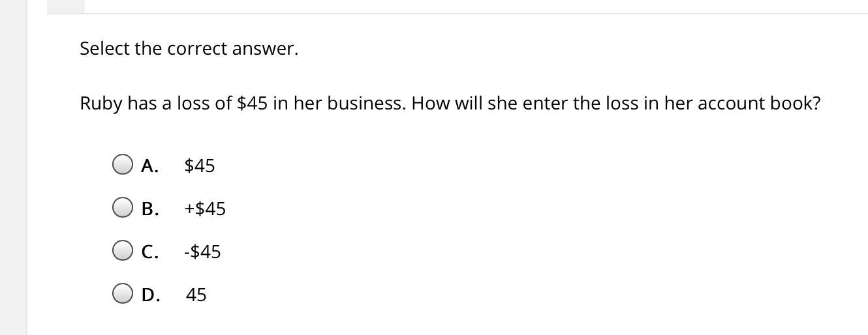This screenshot has width=868, height=335.
Task: Click the gray left sidebar strip
Action: point(13,167)
